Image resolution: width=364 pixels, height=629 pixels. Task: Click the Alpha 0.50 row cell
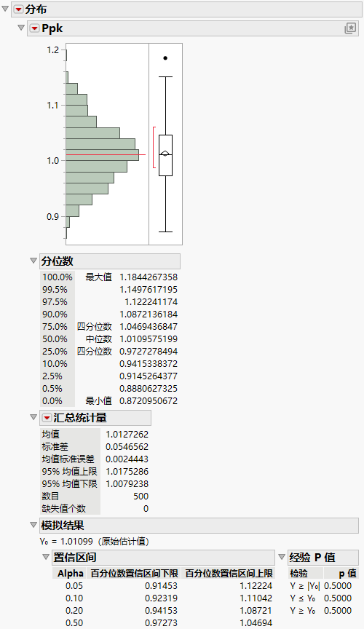point(74,623)
